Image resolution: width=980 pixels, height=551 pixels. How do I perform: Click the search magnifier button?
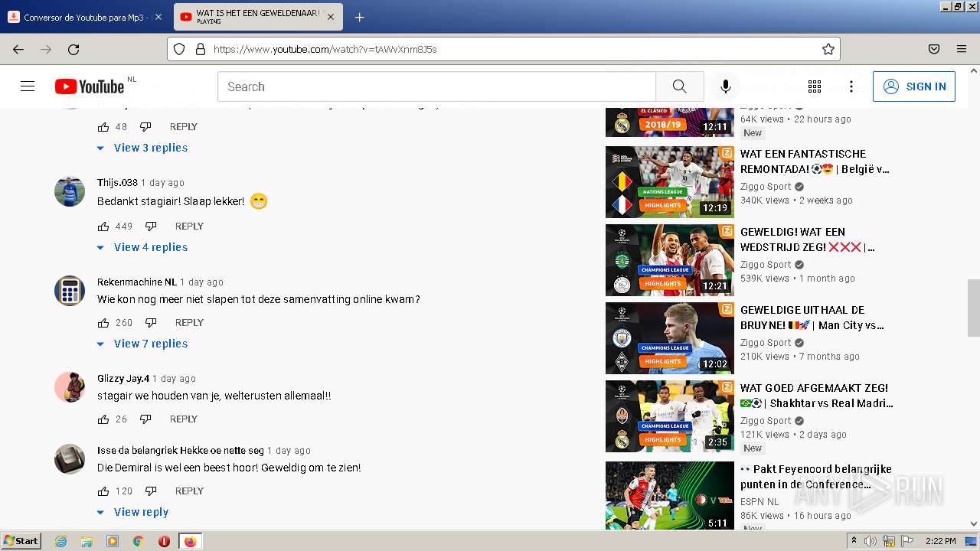tap(680, 86)
